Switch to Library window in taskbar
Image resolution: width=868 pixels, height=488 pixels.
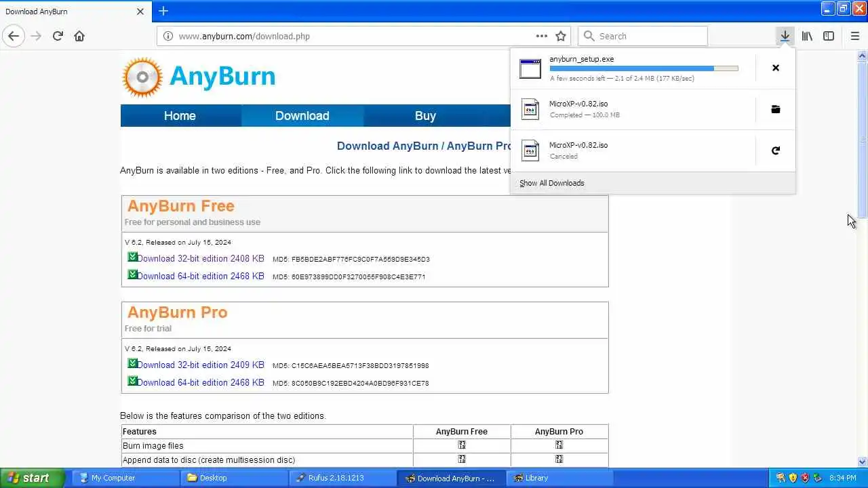click(x=559, y=478)
